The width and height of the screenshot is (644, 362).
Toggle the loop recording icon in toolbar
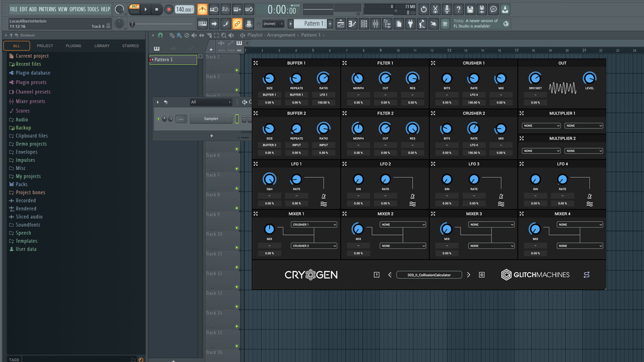pos(248,9)
